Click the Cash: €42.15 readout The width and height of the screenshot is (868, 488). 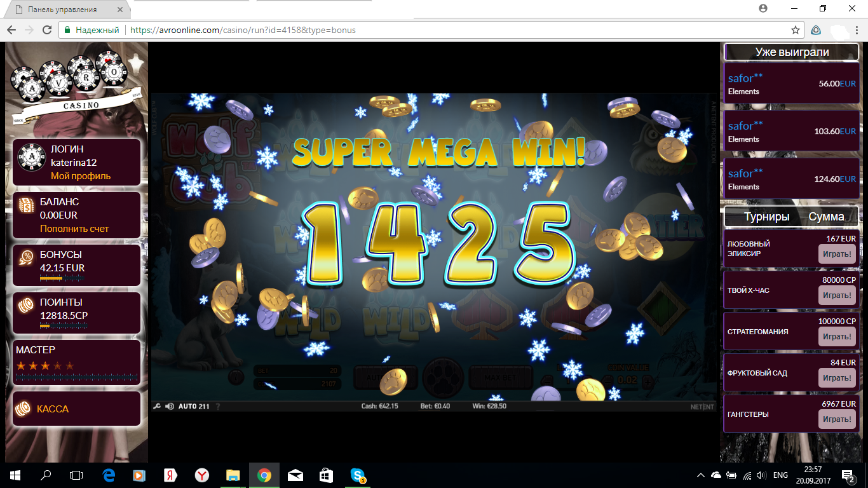coord(379,406)
